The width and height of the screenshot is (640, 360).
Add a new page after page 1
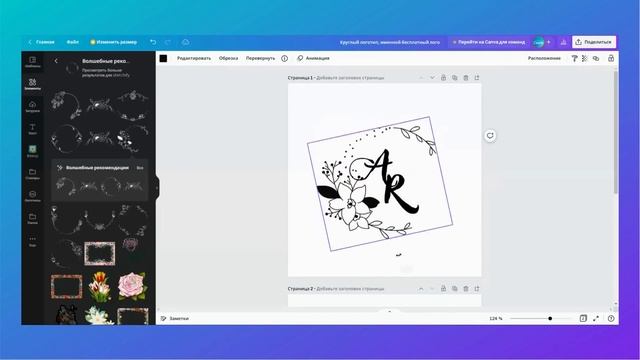click(x=477, y=78)
